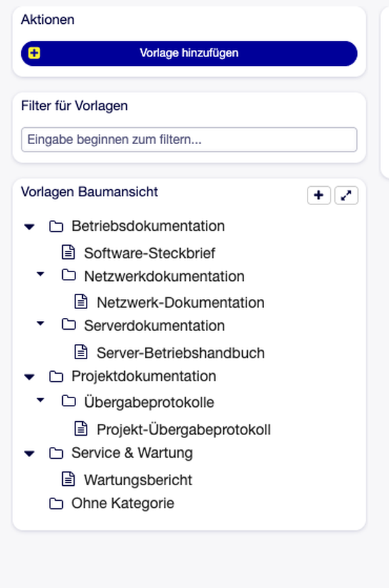Select the Serverdokumentation category label
Viewport: 389px width, 588px height.
(x=154, y=326)
